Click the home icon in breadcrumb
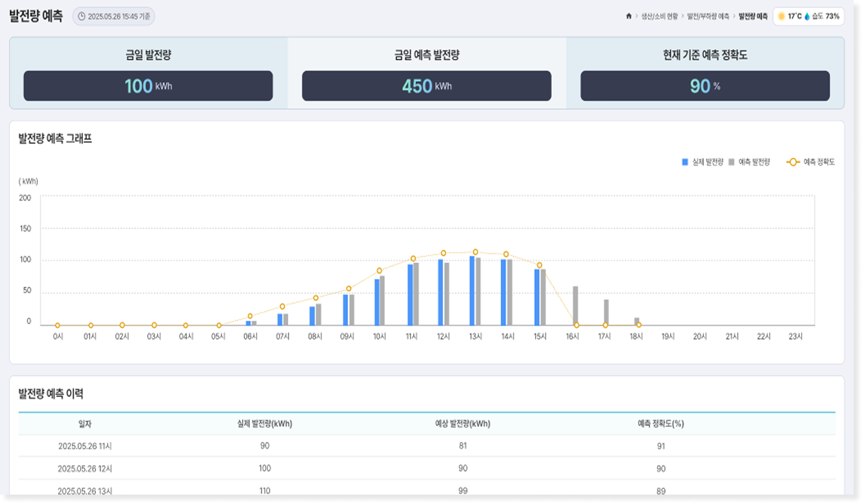 629,16
